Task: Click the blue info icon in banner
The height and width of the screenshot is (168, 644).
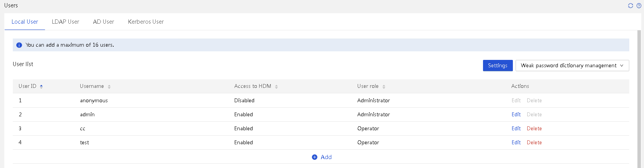Action: [19, 45]
